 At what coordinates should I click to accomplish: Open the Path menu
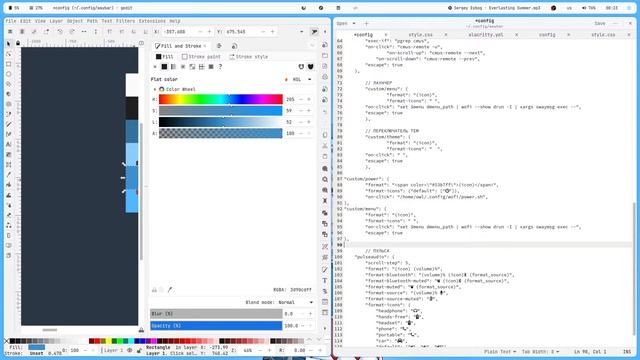point(92,21)
